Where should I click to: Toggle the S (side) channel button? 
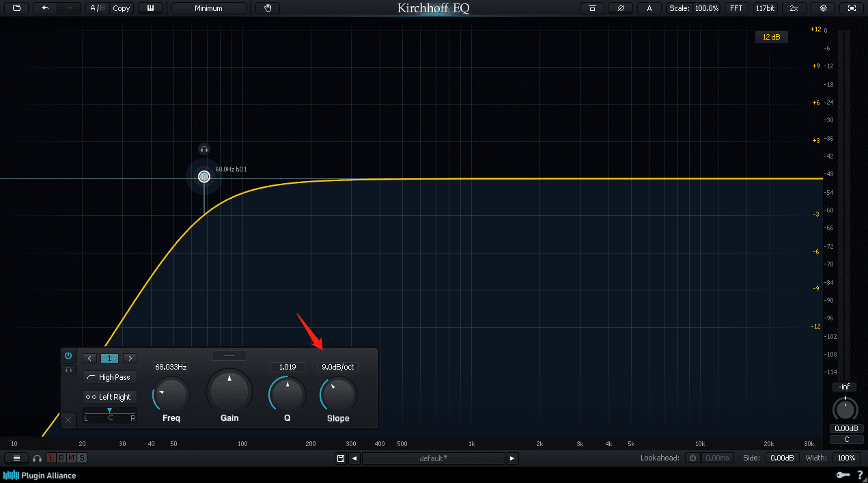[82, 458]
